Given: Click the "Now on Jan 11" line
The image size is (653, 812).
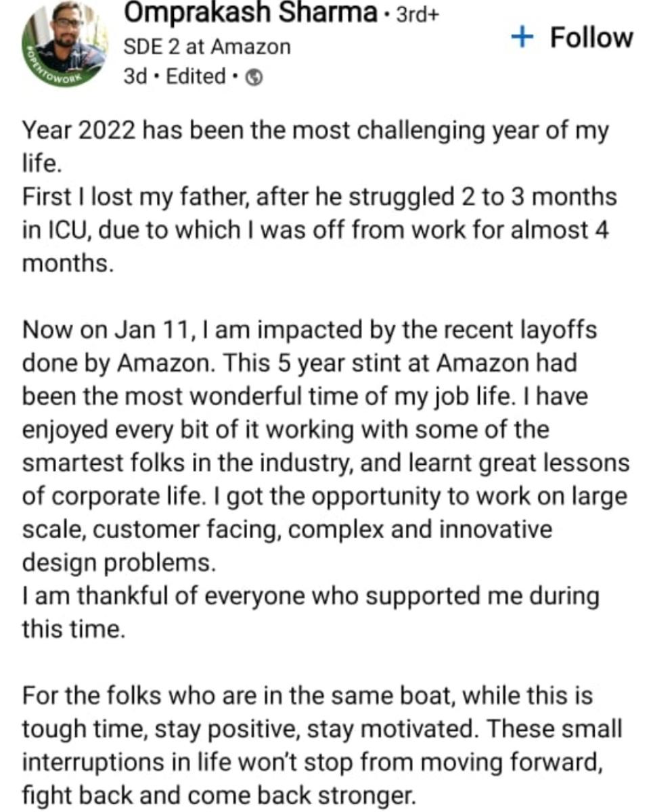Looking at the screenshot, I should 309,330.
